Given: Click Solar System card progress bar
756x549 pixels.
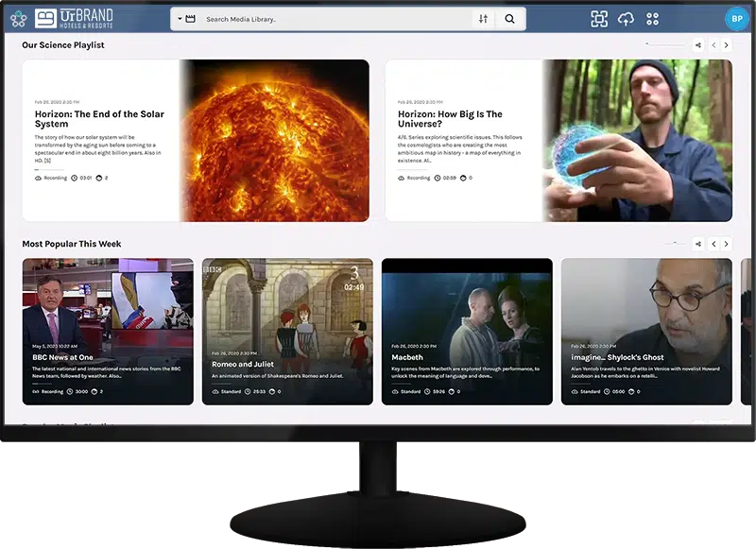Looking at the screenshot, I should [49, 170].
